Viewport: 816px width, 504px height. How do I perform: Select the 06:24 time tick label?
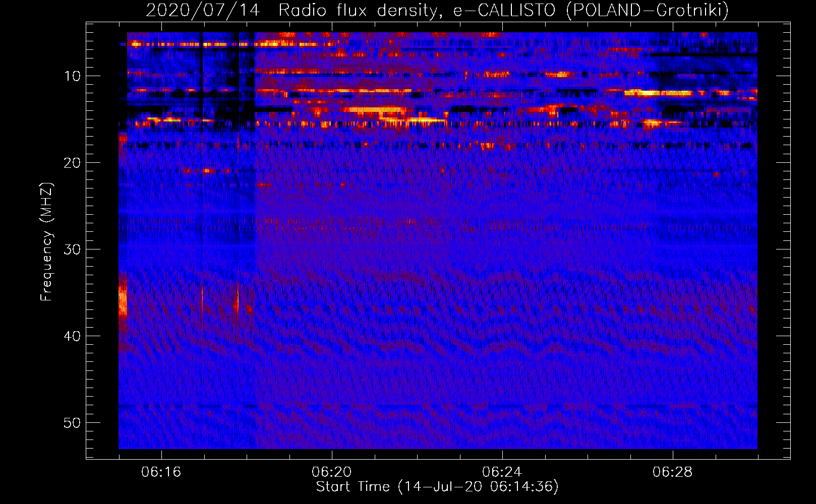(502, 472)
